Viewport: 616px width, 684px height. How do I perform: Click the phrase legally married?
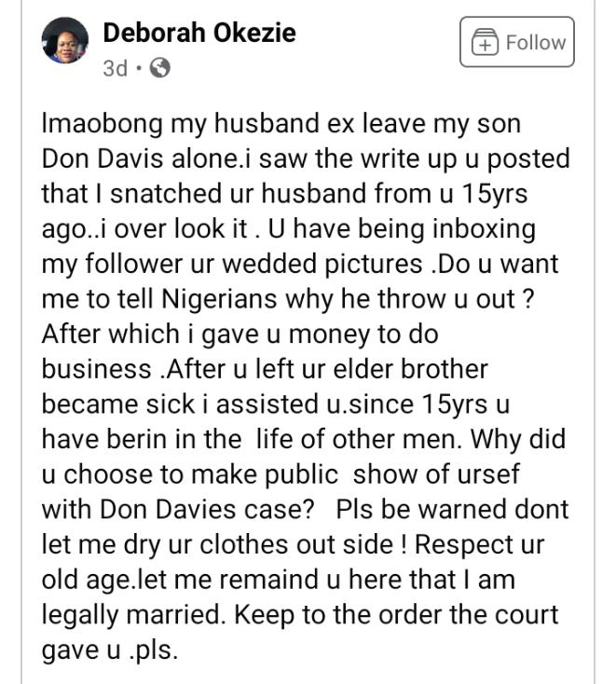[x=131, y=615]
